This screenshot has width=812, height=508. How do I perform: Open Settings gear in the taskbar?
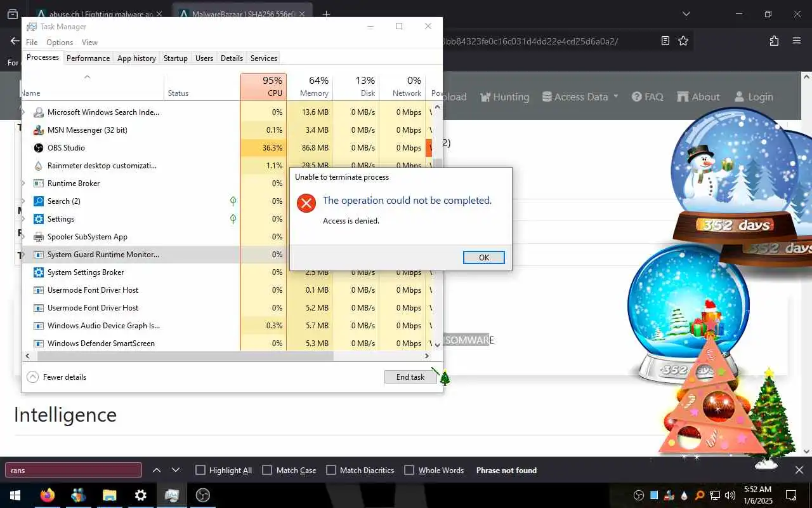point(141,495)
